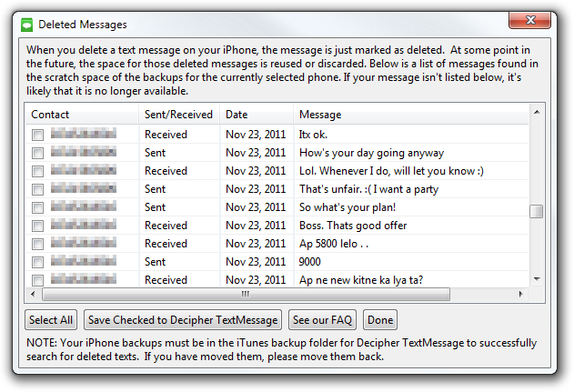This screenshot has height=392, width=574.
Task: Check the "Ap 5800 lelo . ." row box
Action: [x=37, y=244]
